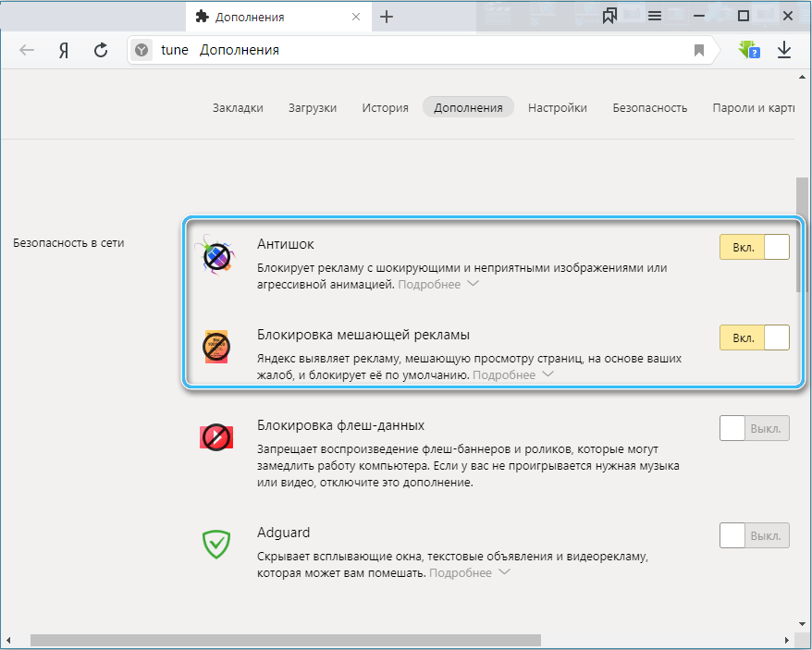Click the Adguard green shield icon
This screenshot has height=650, width=812.
215,543
